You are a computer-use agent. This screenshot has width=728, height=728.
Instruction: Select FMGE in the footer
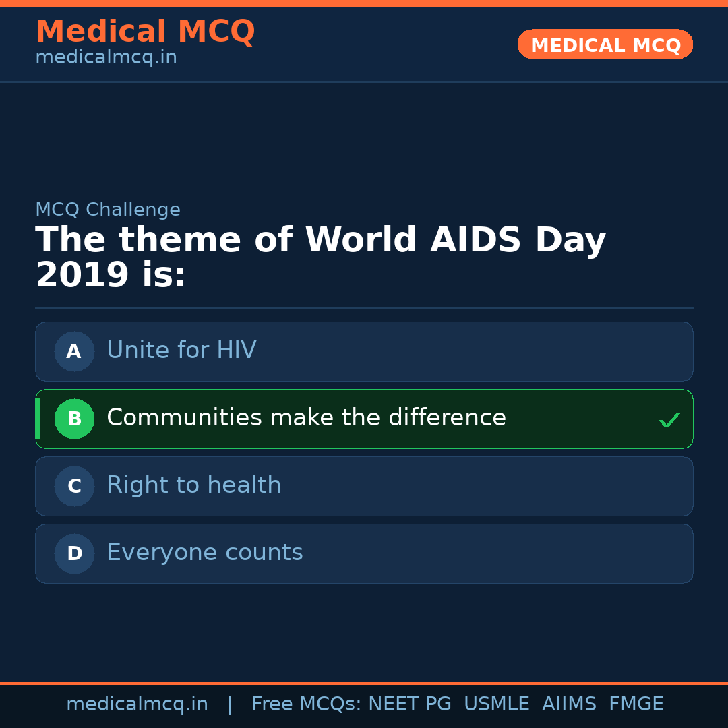tap(636, 704)
